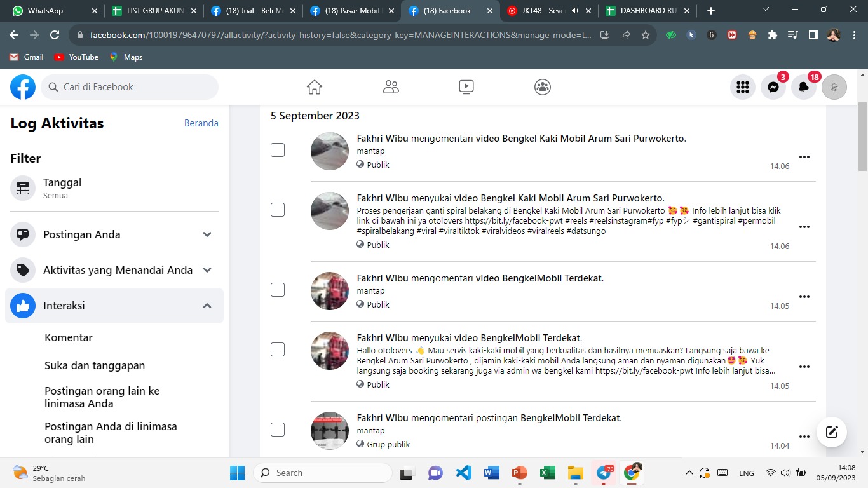Open Postingan orang lain ke linimasa Anda
The width and height of the screenshot is (868, 488).
pos(102,397)
